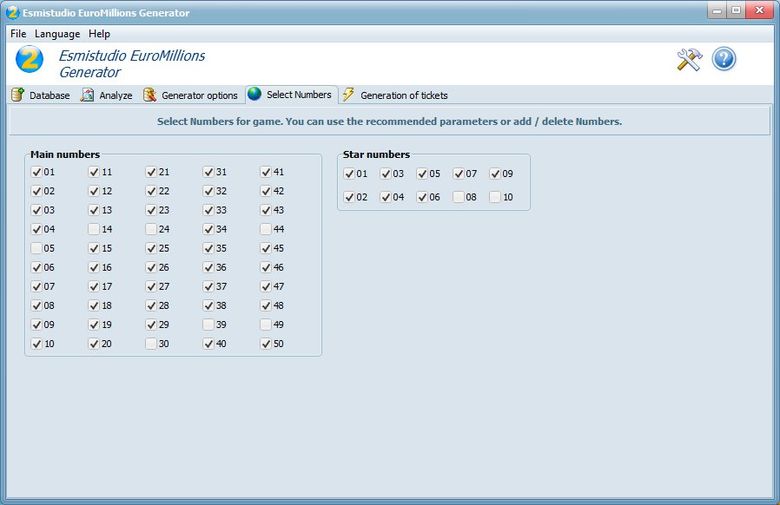
Task: Uncheck main number 22
Action: pyautogui.click(x=151, y=191)
